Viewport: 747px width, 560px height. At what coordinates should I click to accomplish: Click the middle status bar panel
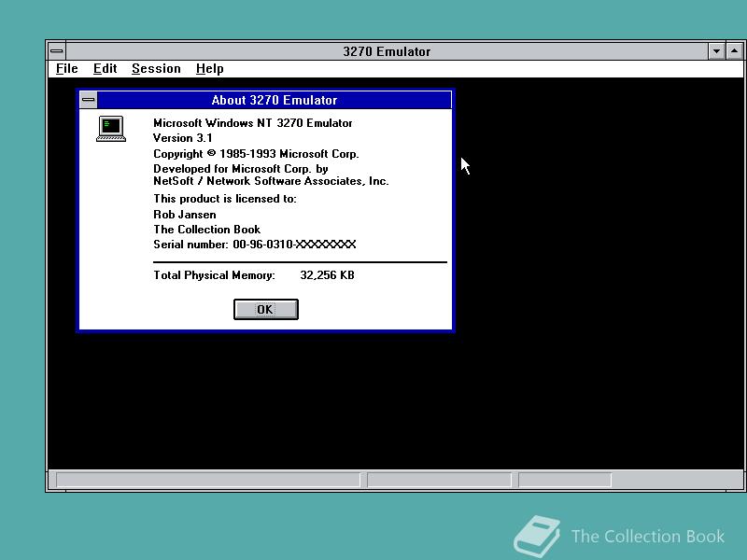point(439,480)
